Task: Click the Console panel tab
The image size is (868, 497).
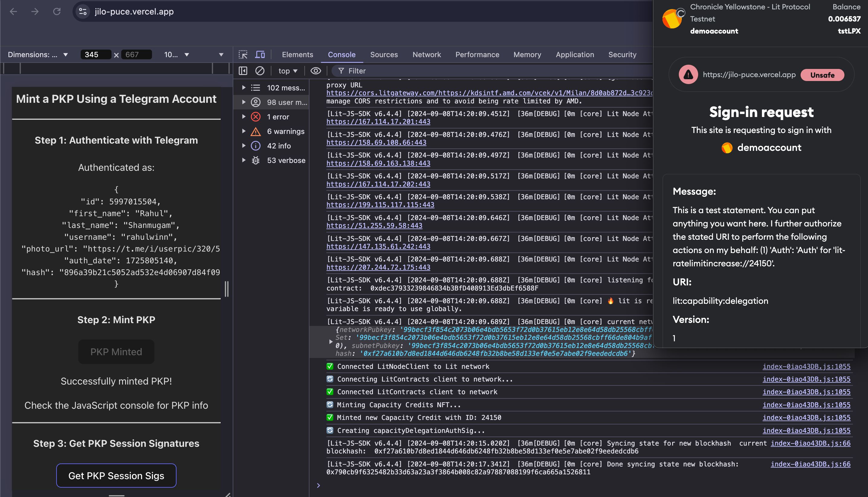Action: (342, 54)
